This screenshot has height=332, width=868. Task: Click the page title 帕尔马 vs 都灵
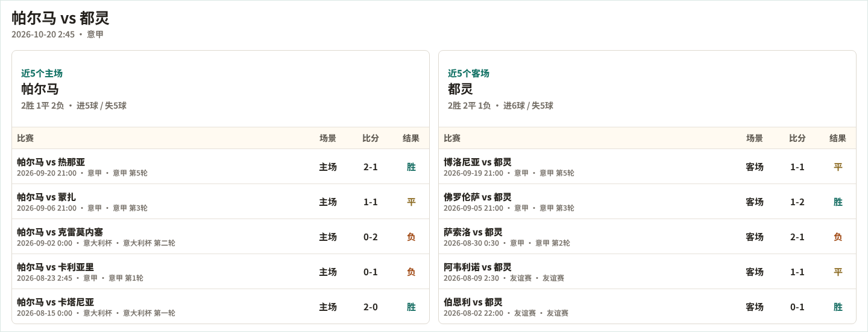[x=60, y=18]
